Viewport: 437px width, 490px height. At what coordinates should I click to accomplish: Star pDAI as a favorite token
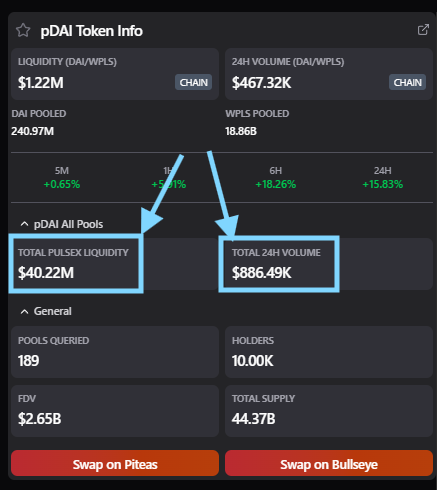click(23, 30)
